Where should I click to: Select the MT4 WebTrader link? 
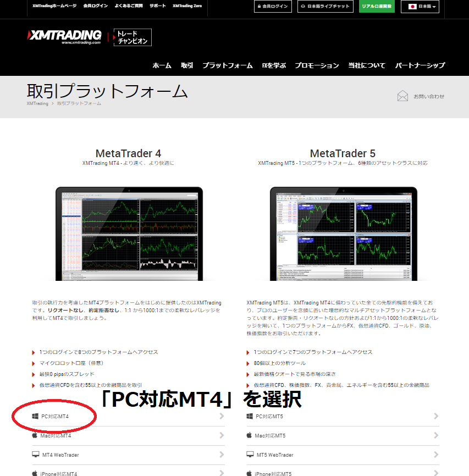coord(60,455)
